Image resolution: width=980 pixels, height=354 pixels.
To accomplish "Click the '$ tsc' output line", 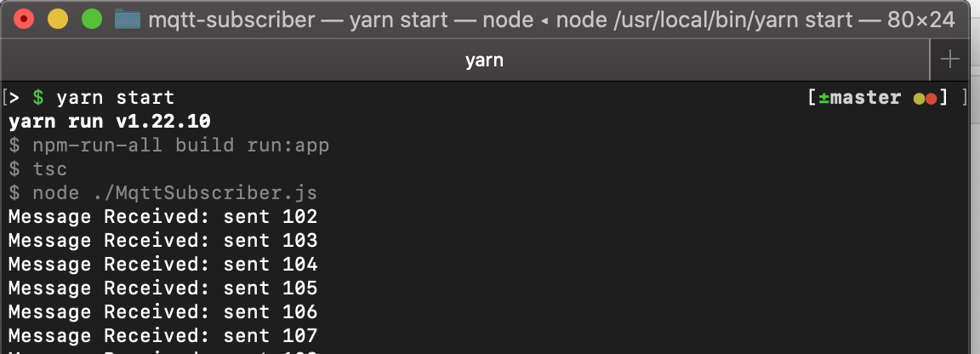I will pos(37,168).
